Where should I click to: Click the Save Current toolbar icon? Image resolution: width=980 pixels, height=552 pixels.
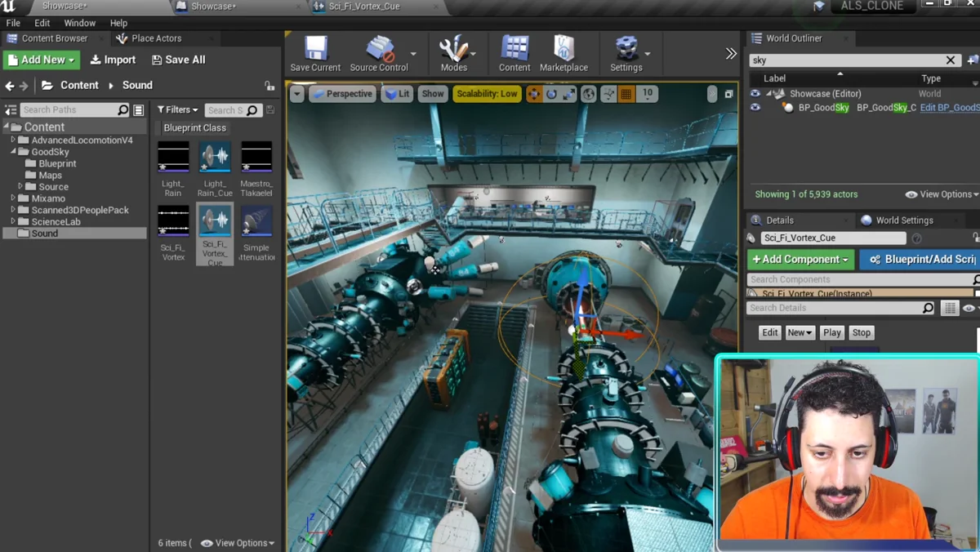(315, 54)
